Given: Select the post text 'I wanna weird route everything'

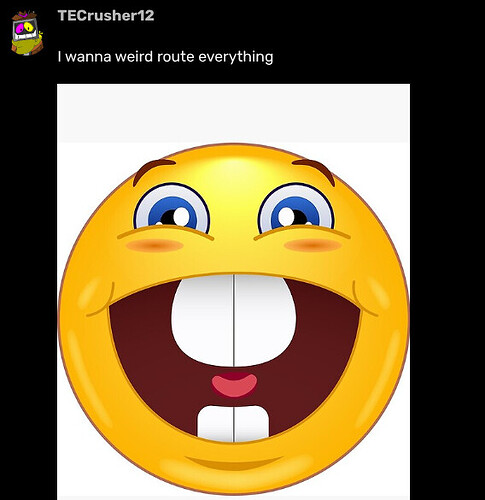Looking at the screenshot, I should tap(165, 57).
